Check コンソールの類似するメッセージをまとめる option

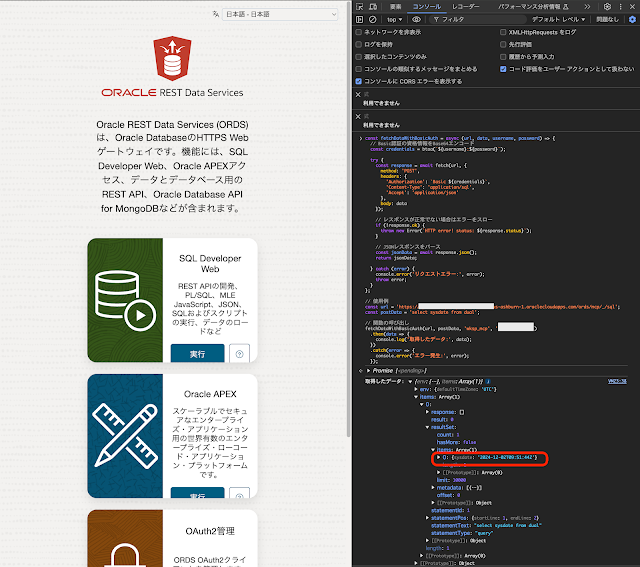(359, 69)
